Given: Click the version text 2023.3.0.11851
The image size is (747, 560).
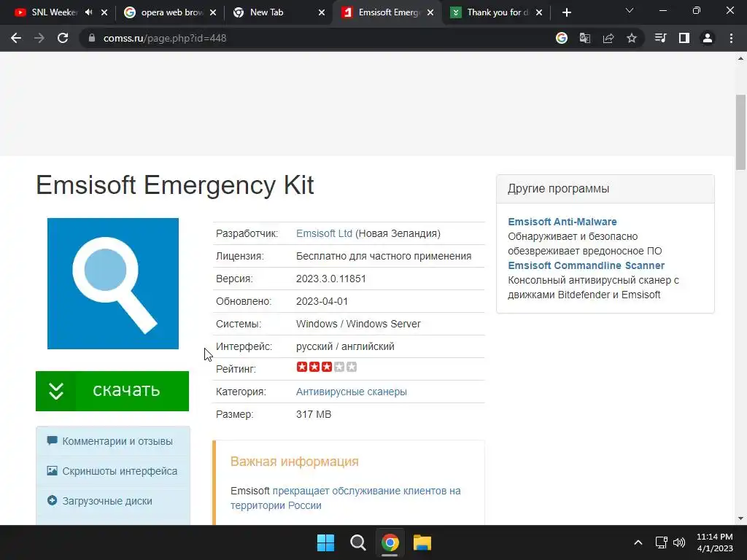Looking at the screenshot, I should [330, 279].
